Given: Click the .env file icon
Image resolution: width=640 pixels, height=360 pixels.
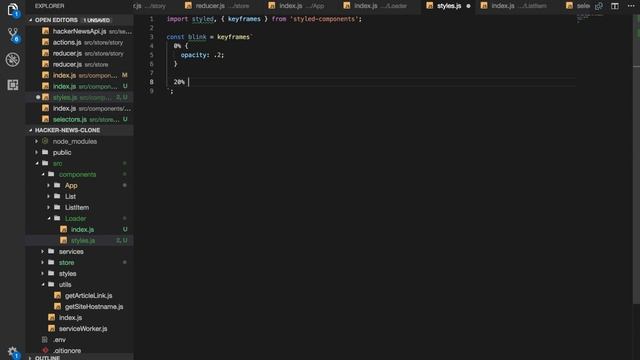Looking at the screenshot, I should click(x=45, y=340).
